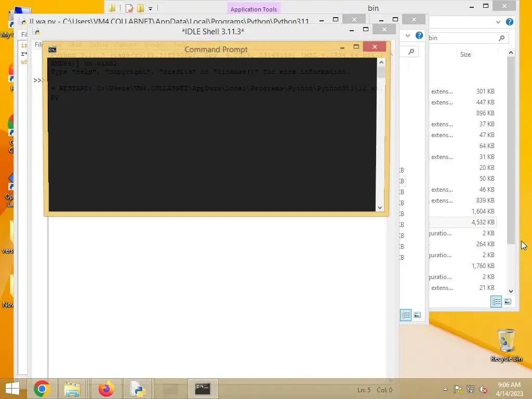Switch to Python IDLE taskbar icon
The height and width of the screenshot is (399, 532).
point(138,389)
